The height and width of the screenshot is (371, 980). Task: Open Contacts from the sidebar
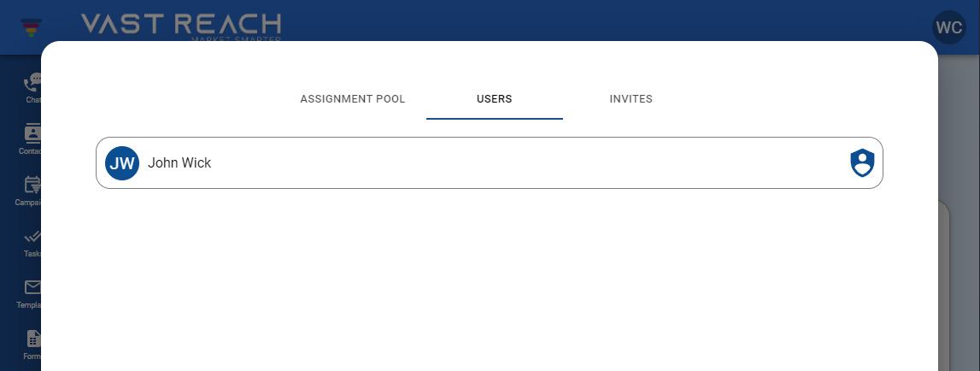click(x=32, y=139)
